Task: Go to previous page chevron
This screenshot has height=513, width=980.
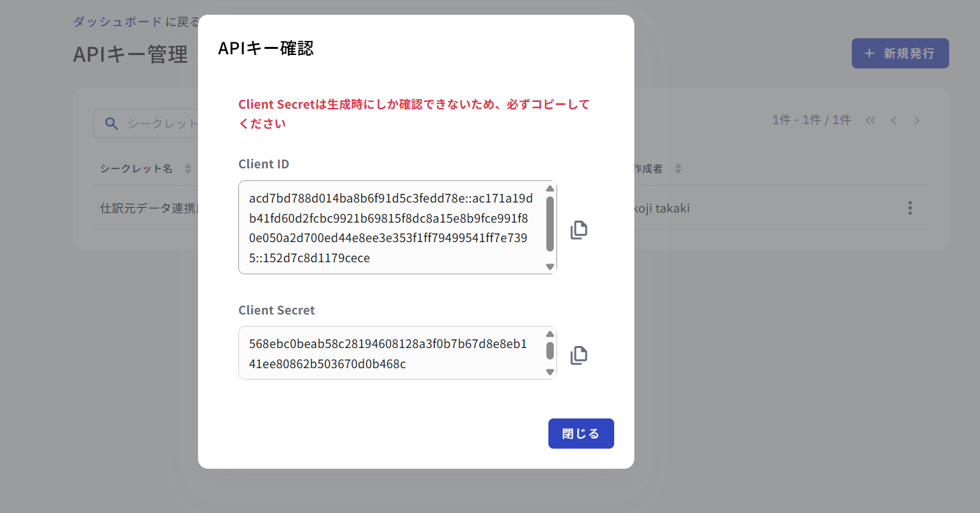Action: [893, 121]
